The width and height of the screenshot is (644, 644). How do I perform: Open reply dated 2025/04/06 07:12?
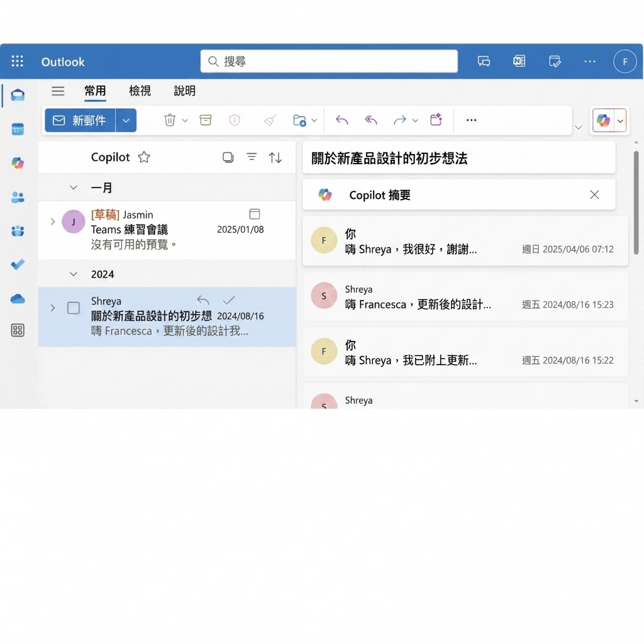465,241
